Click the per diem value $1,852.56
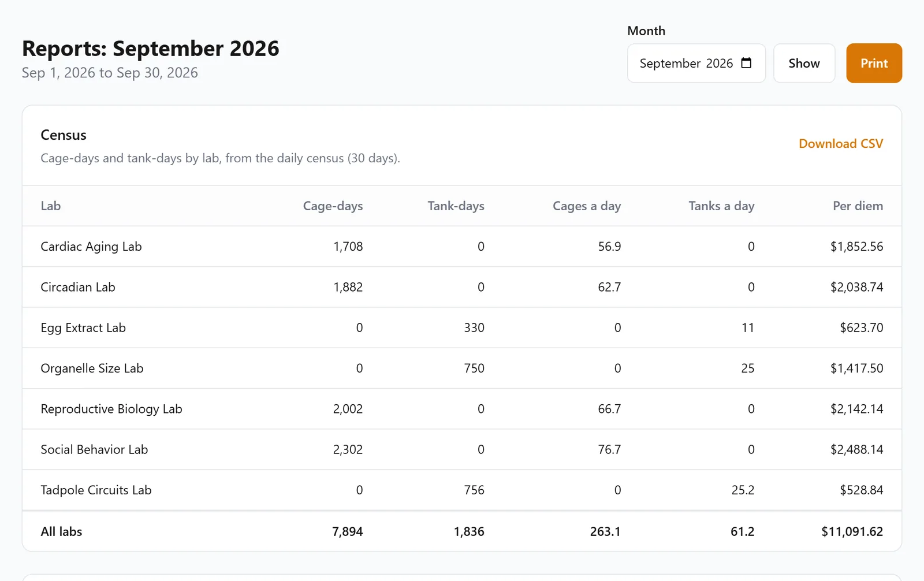The height and width of the screenshot is (581, 924). pyautogui.click(x=857, y=247)
